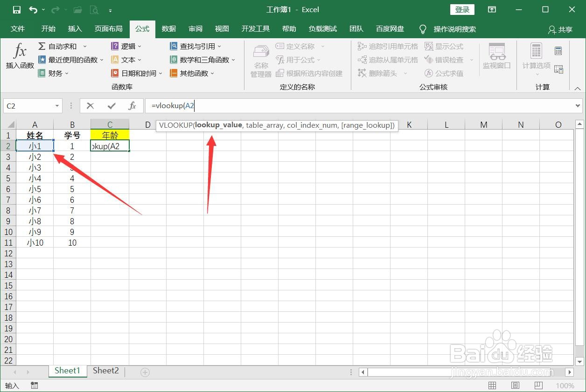Confirm the formula with the checkmark icon
Viewport: 586px width, 392px height.
pyautogui.click(x=111, y=106)
